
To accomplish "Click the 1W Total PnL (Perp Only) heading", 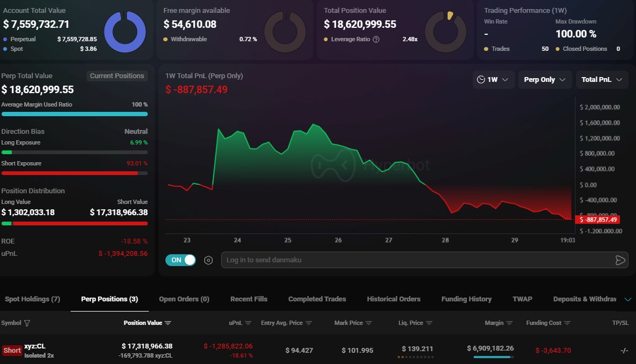I will click(x=204, y=76).
